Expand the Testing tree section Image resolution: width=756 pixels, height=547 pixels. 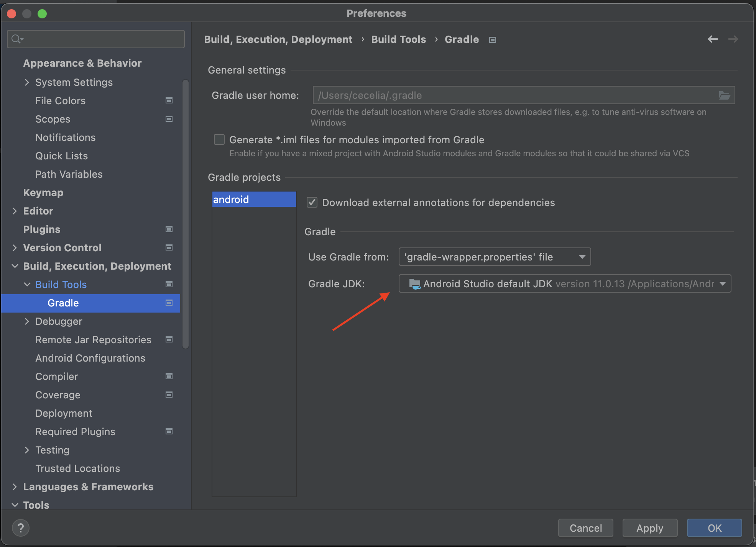[27, 450]
